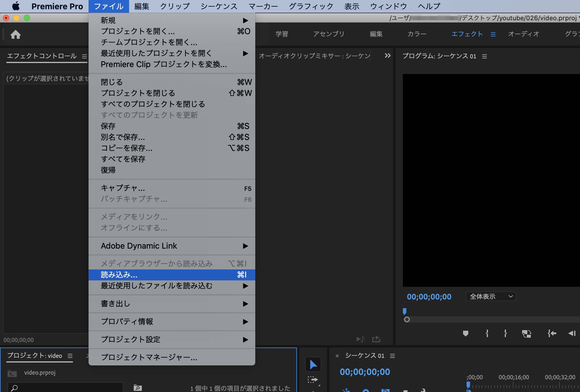Choose チームプロジェクトを開く... menu item

point(172,42)
